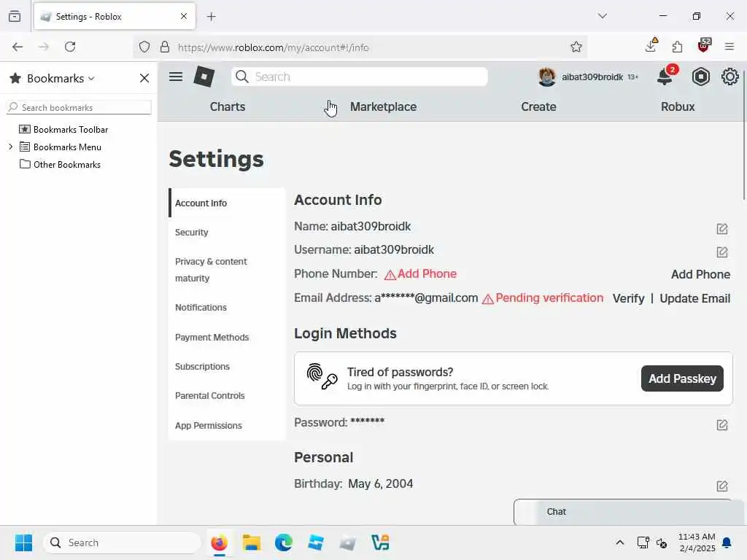The image size is (747, 560).
Task: Click the Roblox Search box
Action: click(x=359, y=77)
